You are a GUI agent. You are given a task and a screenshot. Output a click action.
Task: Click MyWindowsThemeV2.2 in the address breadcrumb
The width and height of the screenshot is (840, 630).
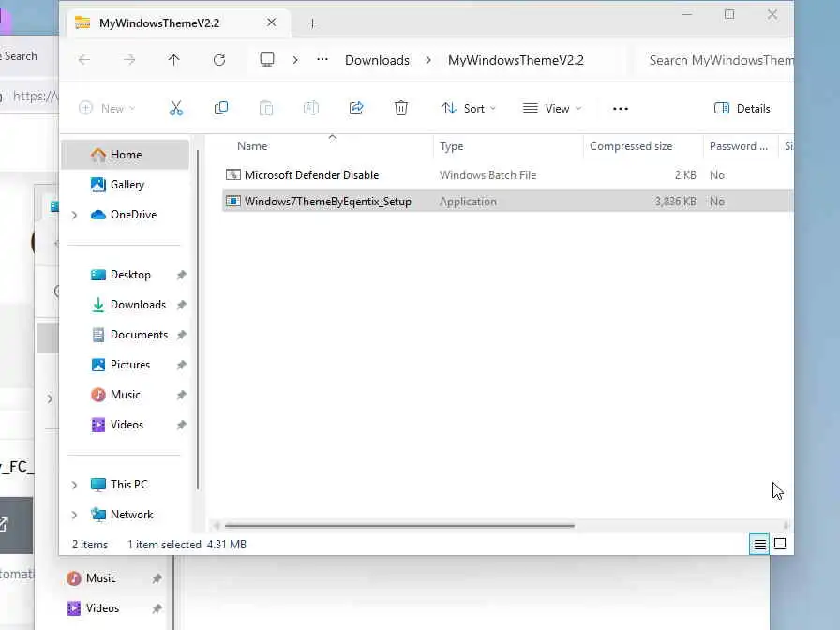[x=516, y=60]
